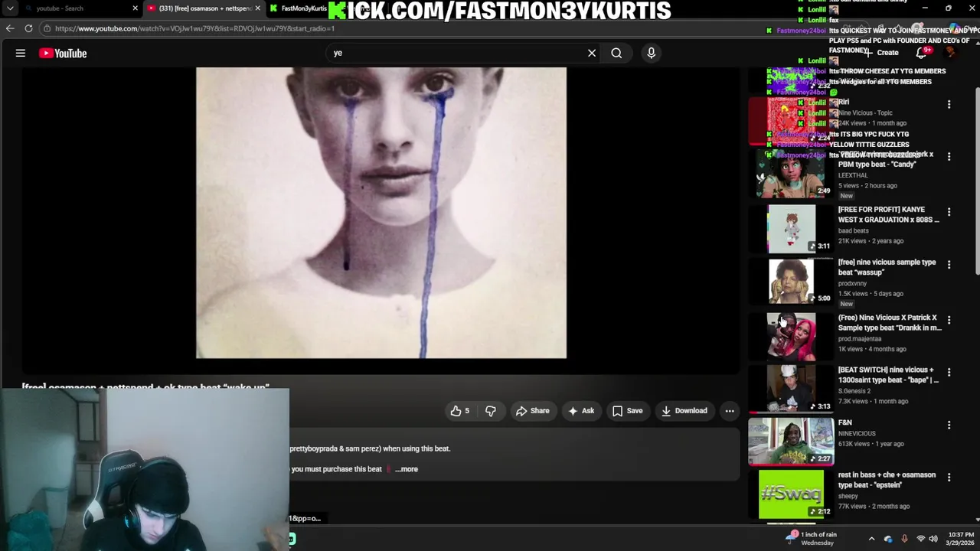
Task: Open the YouTube notifications bell
Action: (x=921, y=53)
